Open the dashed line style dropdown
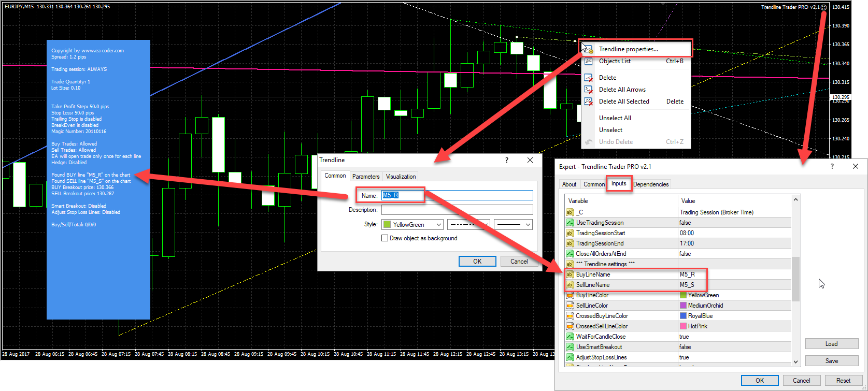The image size is (868, 391). [x=468, y=225]
